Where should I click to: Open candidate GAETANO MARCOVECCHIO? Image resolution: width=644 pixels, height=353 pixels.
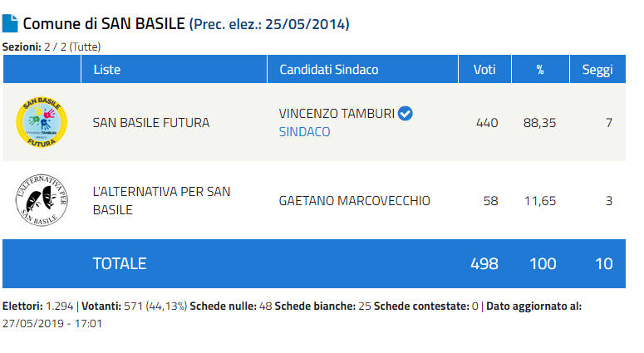coord(355,200)
